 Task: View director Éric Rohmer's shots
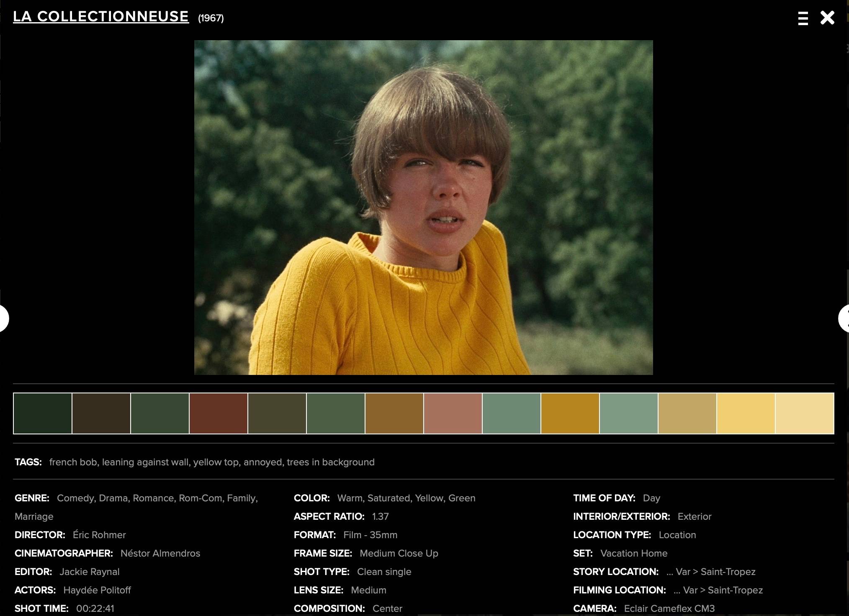click(99, 535)
